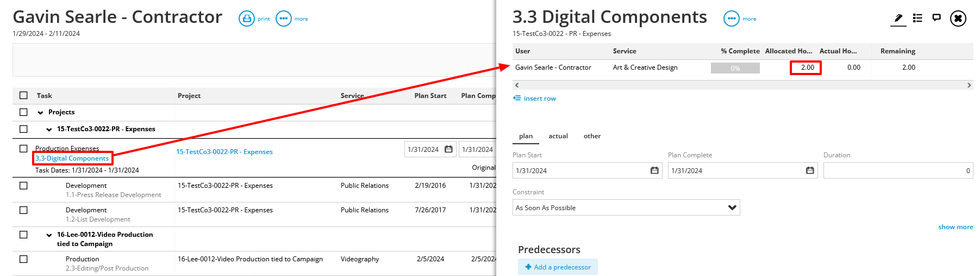The height and width of the screenshot is (276, 980).
Task: Click the pencil edit icon
Action: (898, 19)
